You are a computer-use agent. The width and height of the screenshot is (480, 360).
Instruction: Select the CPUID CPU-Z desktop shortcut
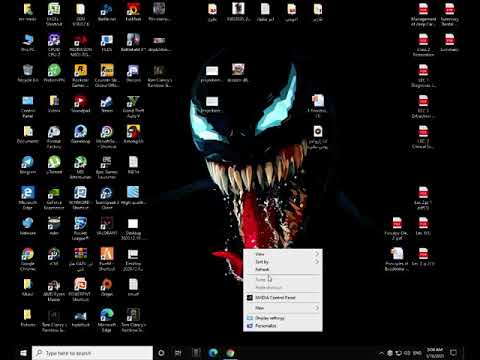pos(54,45)
